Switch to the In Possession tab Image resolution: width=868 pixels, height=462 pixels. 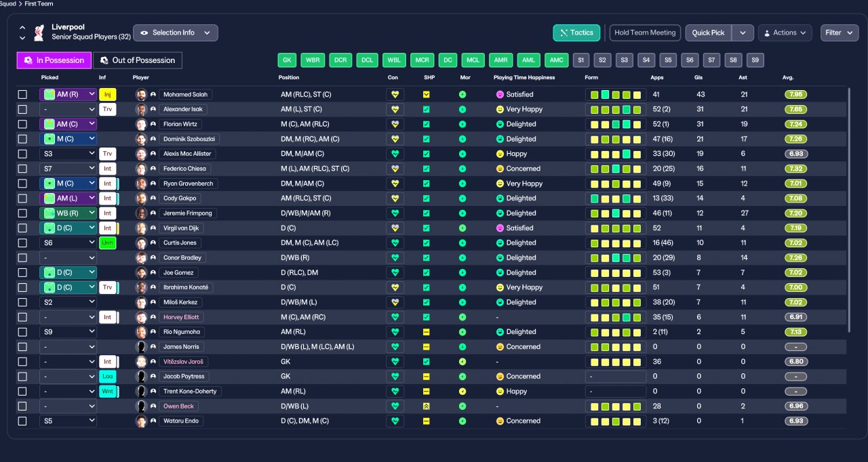(x=54, y=60)
